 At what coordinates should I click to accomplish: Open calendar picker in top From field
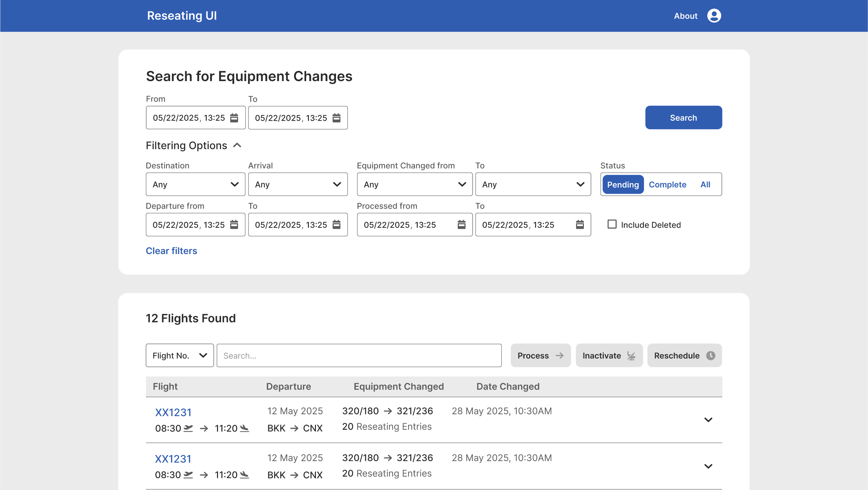click(x=234, y=118)
